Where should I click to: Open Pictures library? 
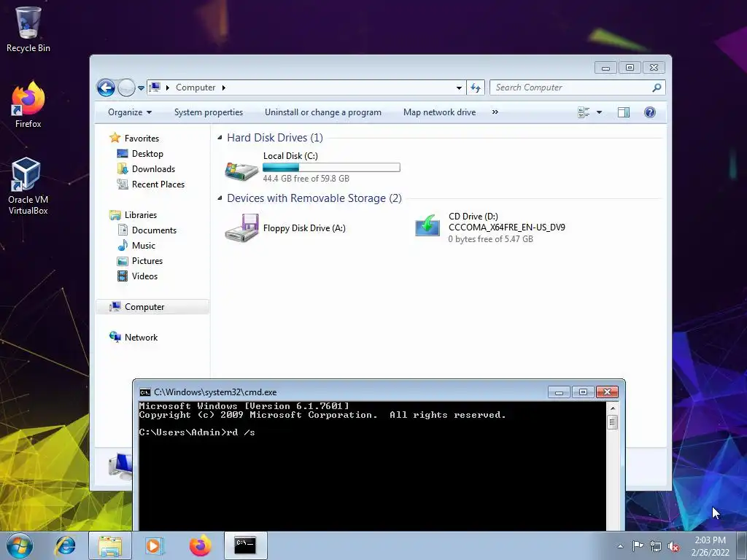coord(147,261)
